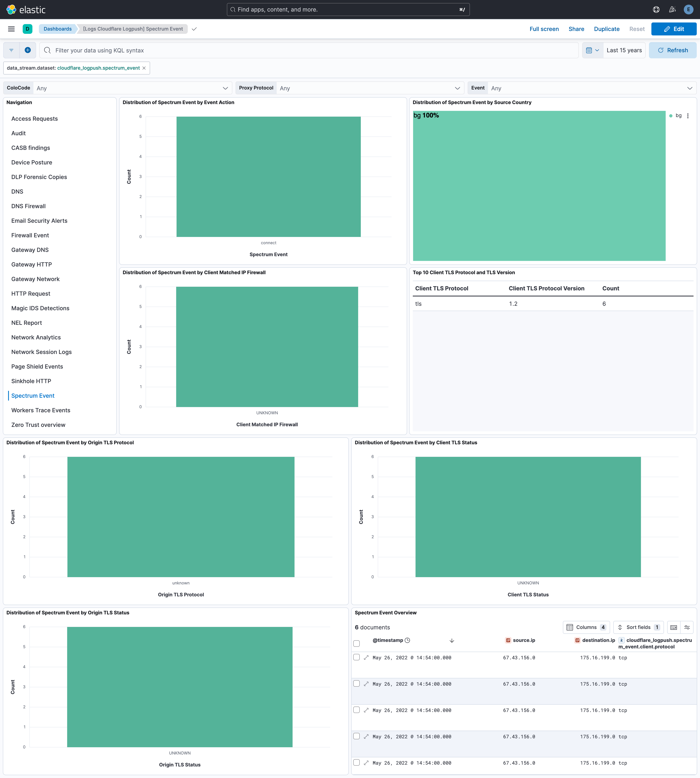Image resolution: width=700 pixels, height=778 pixels.
Task: Expand the second document row details
Action: pyautogui.click(x=366, y=684)
